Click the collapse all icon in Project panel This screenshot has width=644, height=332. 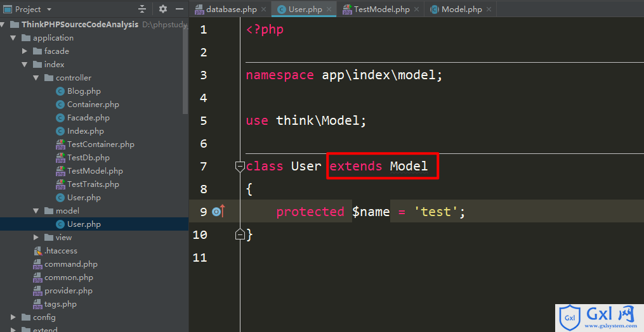point(142,9)
